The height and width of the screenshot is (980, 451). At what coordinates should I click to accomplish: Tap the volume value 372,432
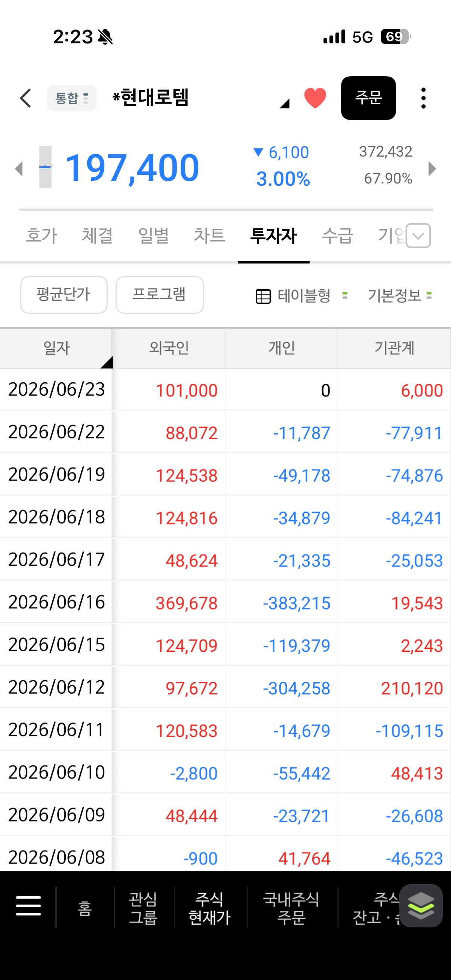[x=386, y=152]
